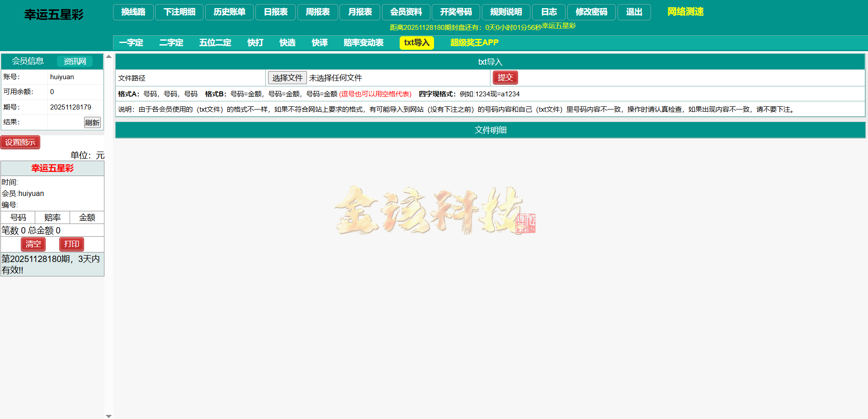The width and height of the screenshot is (868, 419).
Task: Run the 网络测速 network speed test
Action: tap(684, 12)
